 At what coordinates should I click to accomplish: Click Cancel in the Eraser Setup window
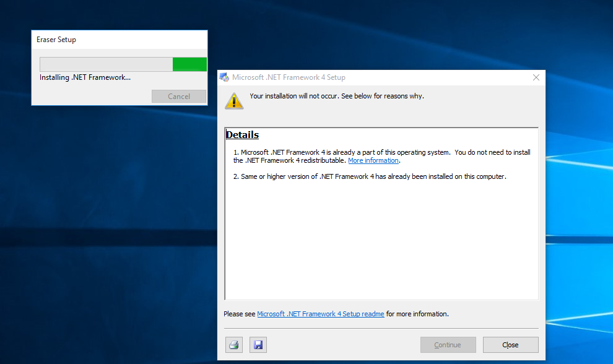[179, 96]
